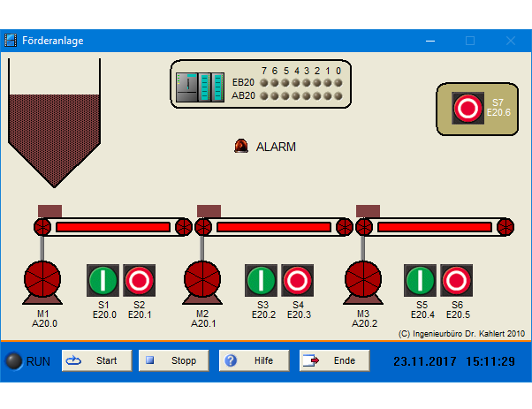The image size is (532, 409).
Task: Click the Ende exit button
Action: point(335,360)
